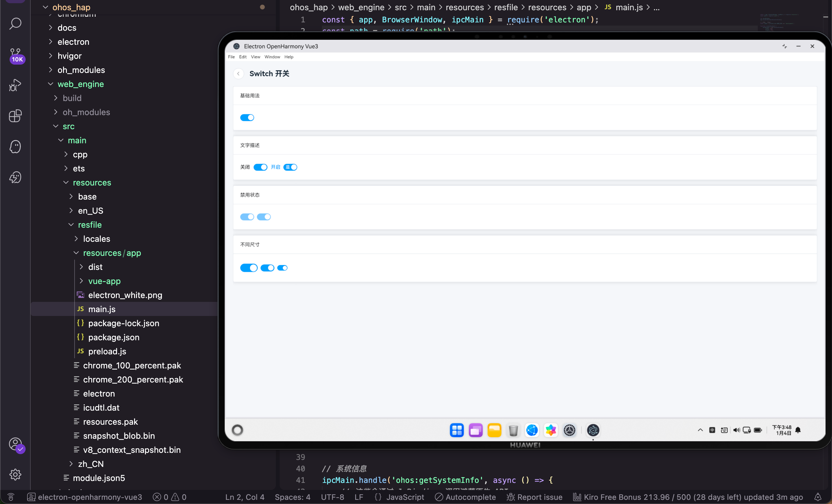Open the Search icon in activity bar
The height and width of the screenshot is (504, 832).
pyautogui.click(x=15, y=24)
